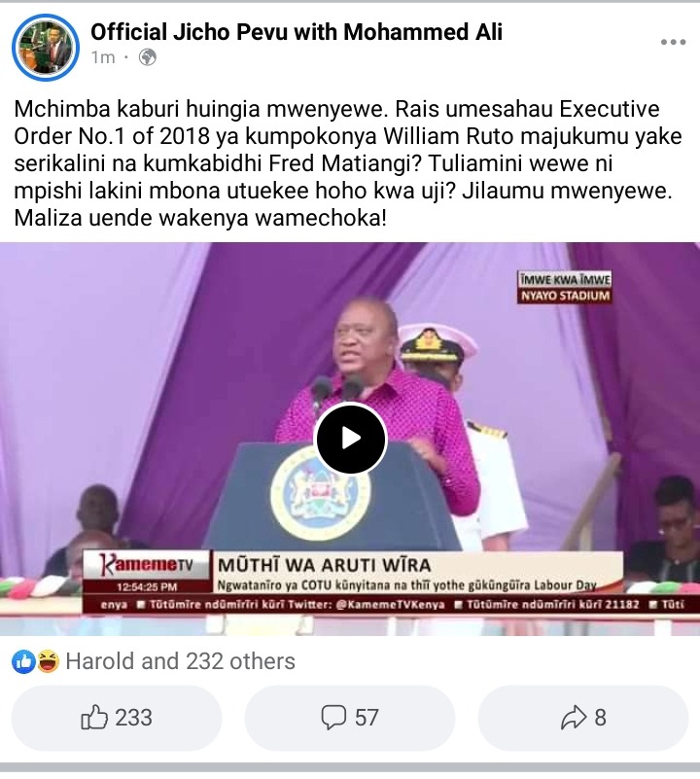Click the Jicho Pevu page profile picture
700x779 pixels.
(x=46, y=48)
